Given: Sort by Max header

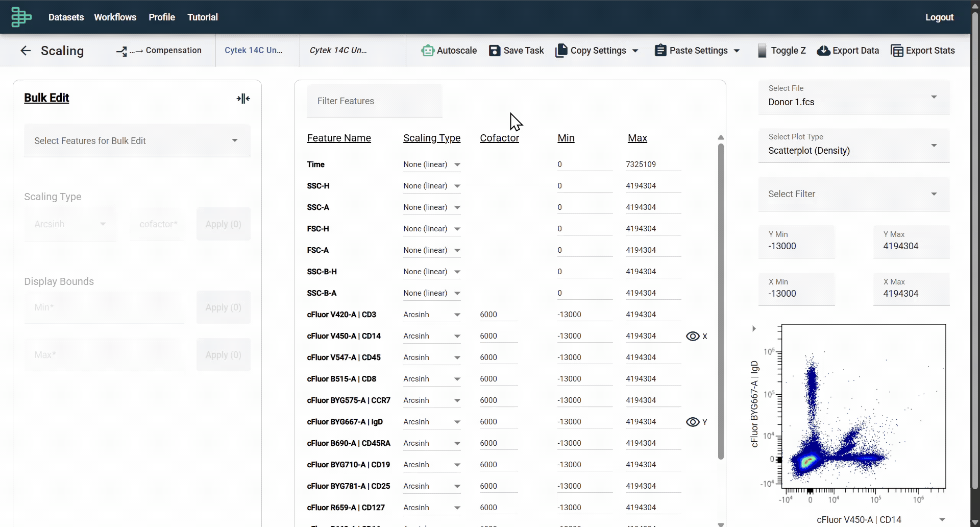Looking at the screenshot, I should coord(638,138).
